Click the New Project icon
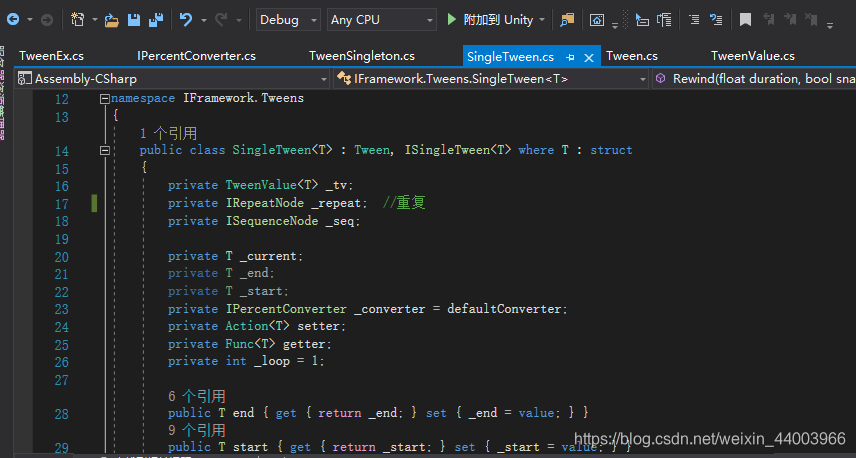 coord(78,20)
